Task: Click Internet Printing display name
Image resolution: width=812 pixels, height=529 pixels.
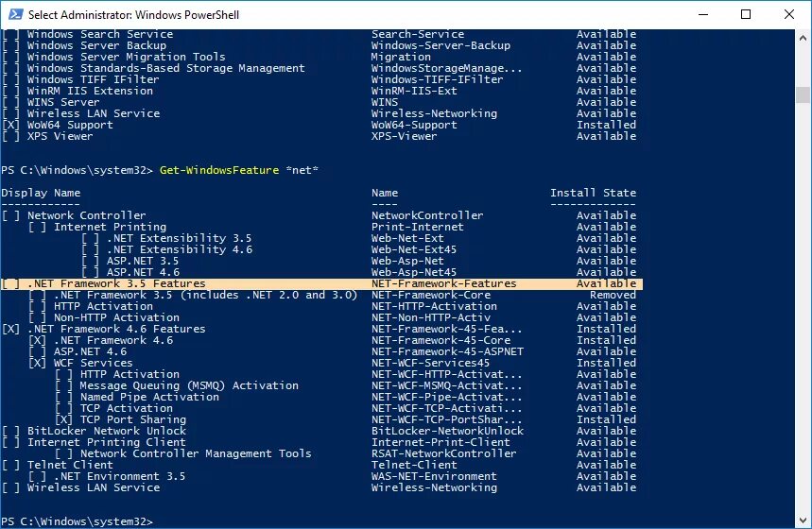Action: (x=110, y=227)
